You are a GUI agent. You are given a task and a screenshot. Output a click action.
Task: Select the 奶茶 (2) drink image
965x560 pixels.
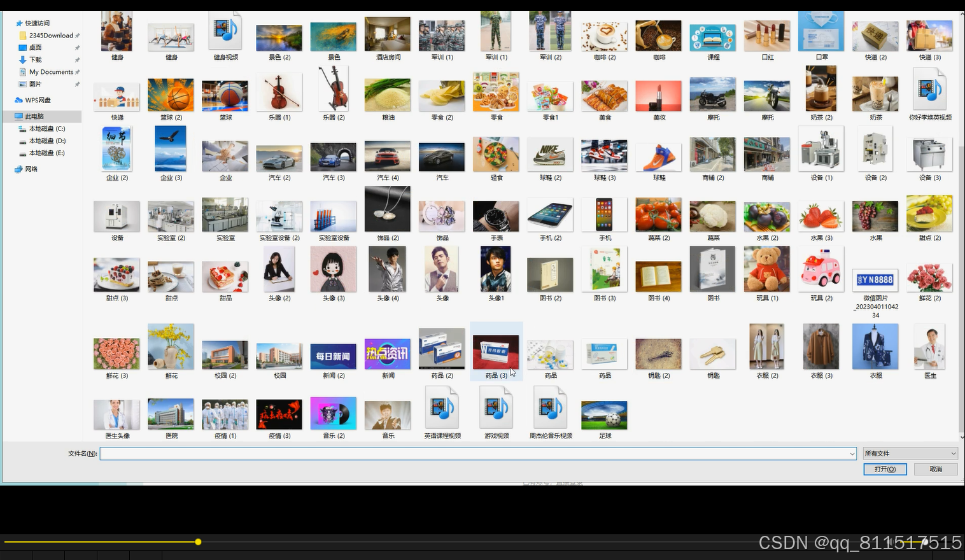[x=821, y=90]
